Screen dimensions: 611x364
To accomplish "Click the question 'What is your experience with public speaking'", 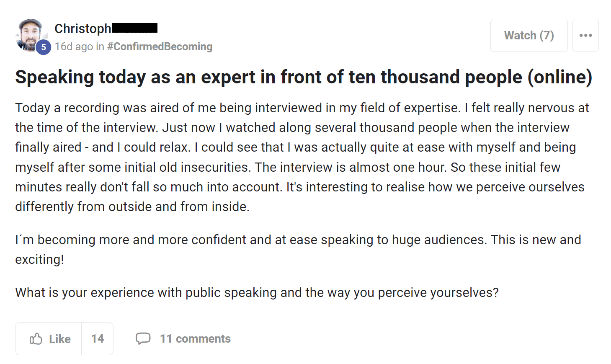I will coord(257,292).
